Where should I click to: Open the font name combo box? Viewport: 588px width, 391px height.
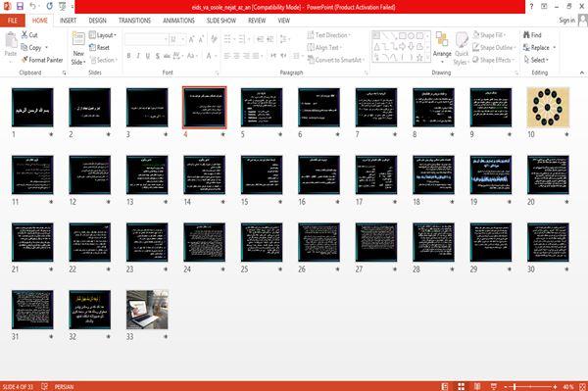point(146,39)
